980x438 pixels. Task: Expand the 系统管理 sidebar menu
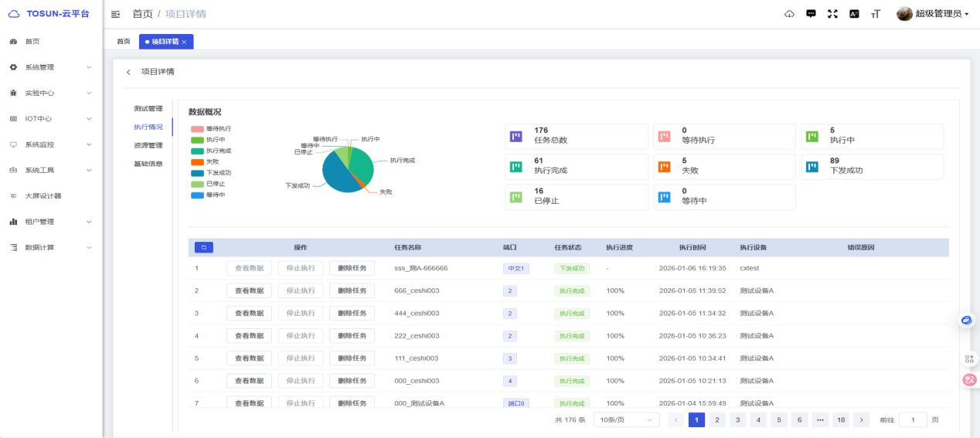(x=51, y=67)
